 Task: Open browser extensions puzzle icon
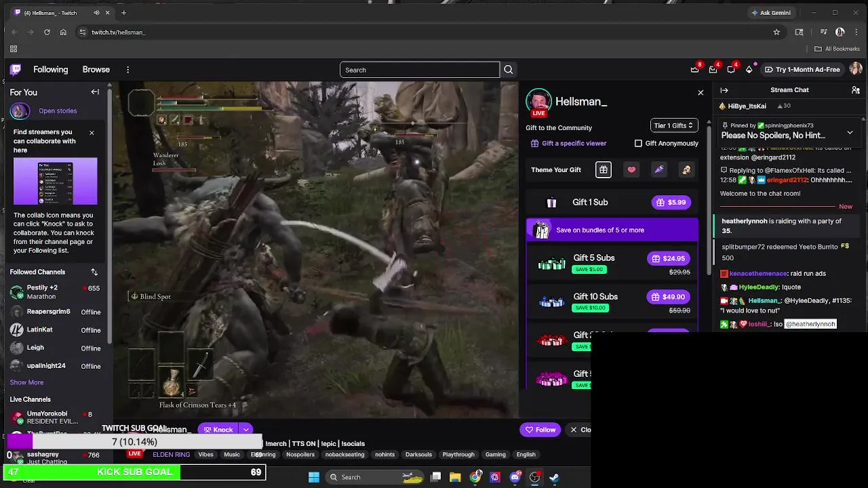tap(799, 32)
